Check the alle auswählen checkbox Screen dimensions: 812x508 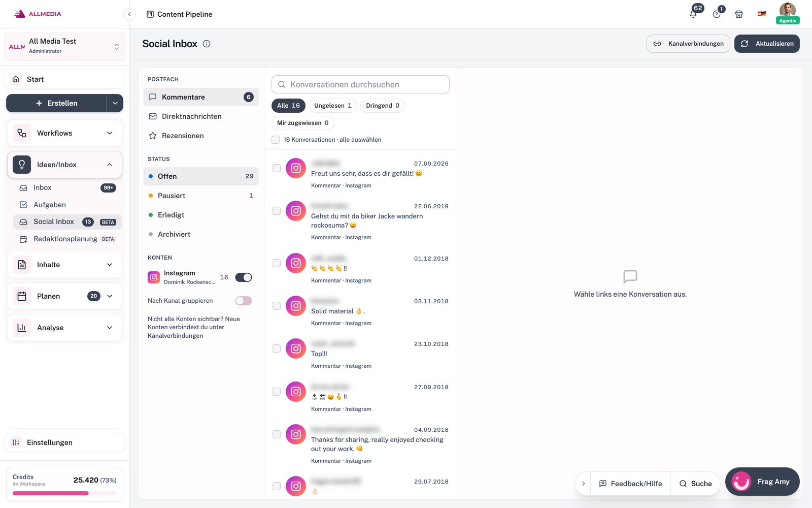click(x=276, y=140)
